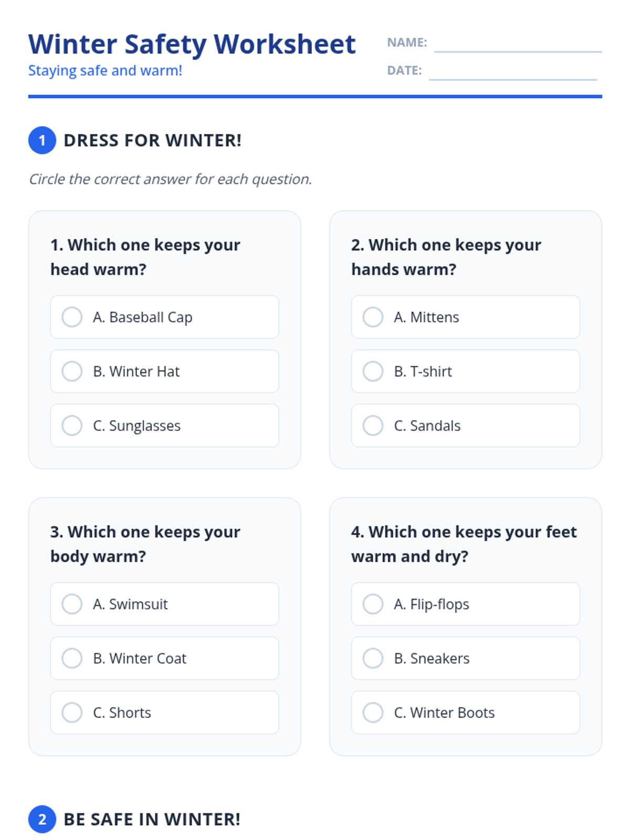The height and width of the screenshot is (840, 630).
Task: Click the Winter Safety Worksheet title
Action: 192,44
